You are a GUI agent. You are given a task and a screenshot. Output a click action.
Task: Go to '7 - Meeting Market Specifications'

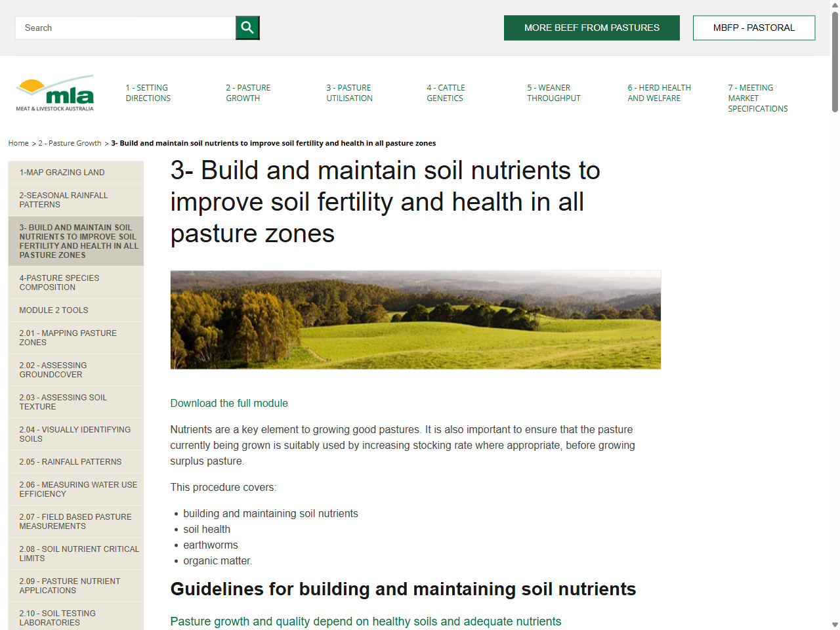click(x=758, y=98)
